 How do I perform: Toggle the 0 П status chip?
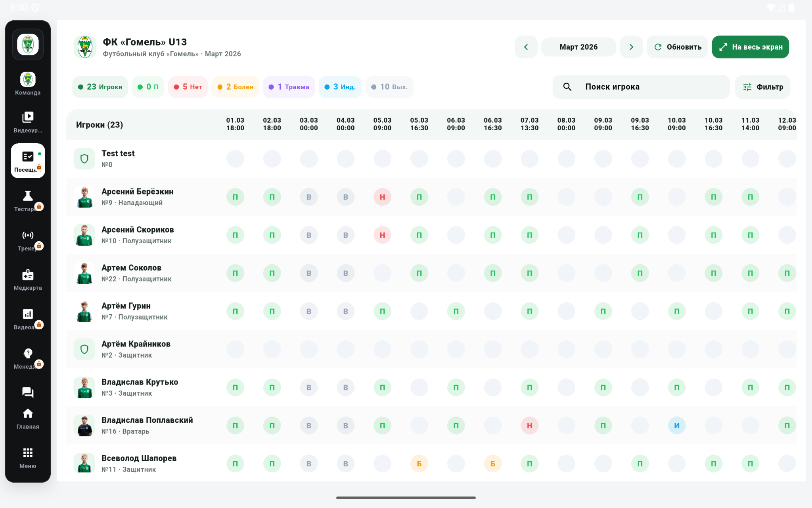click(x=148, y=87)
